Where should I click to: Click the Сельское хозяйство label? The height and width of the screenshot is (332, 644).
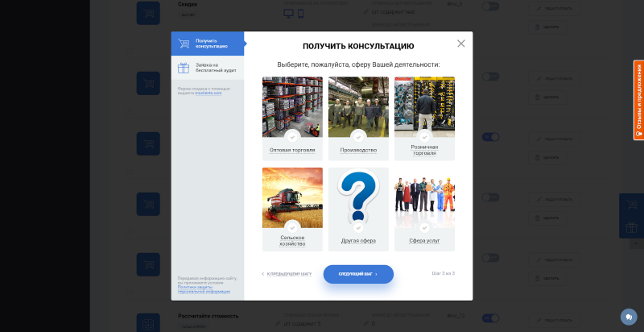click(292, 241)
